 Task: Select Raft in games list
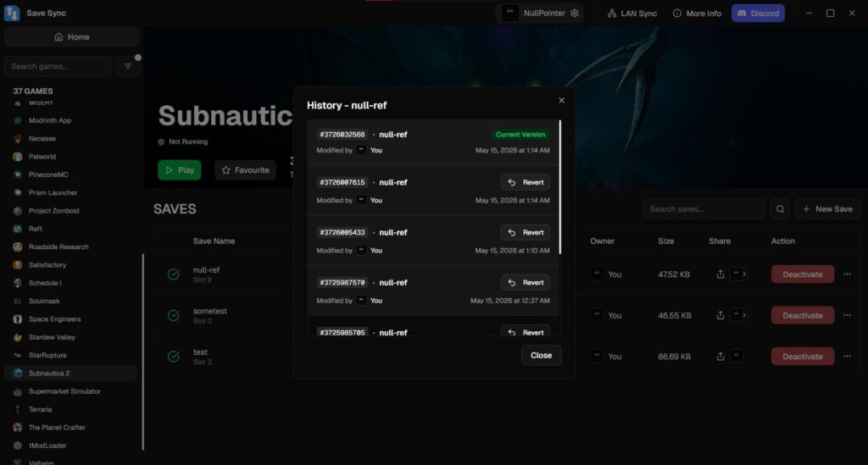(x=71, y=229)
